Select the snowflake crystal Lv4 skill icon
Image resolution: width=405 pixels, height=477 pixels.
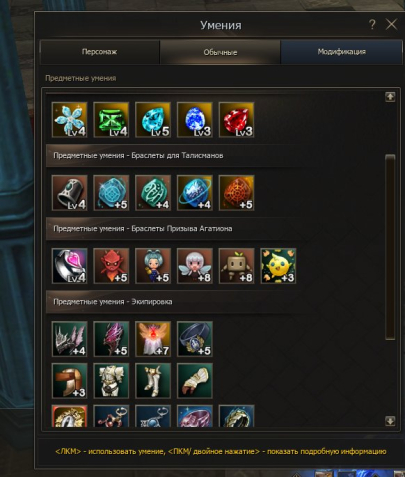70,120
